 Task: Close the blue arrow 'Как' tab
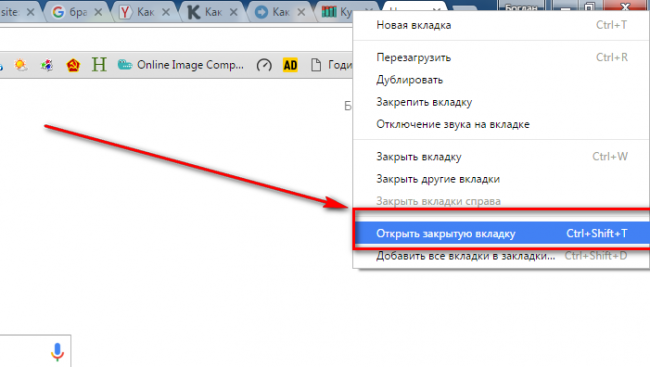(x=301, y=12)
